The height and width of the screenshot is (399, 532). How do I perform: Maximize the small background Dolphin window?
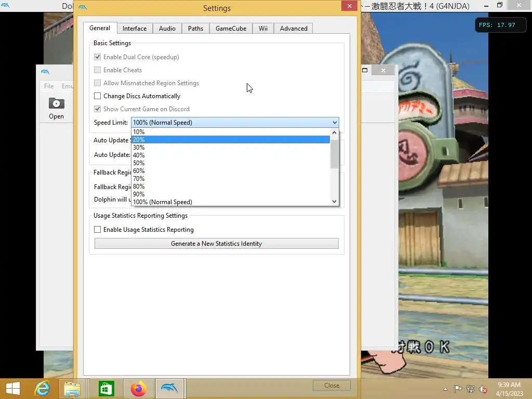coord(365,70)
